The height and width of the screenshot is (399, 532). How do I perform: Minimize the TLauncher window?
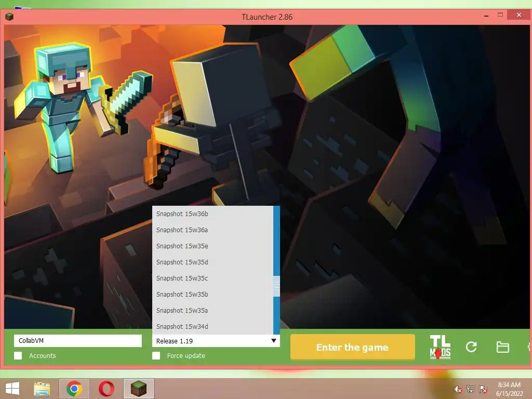pos(486,16)
